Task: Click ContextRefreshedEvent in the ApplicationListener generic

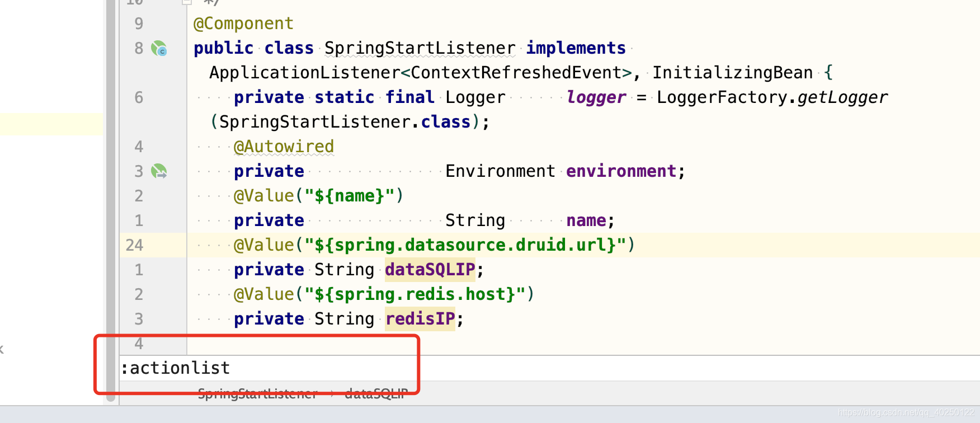Action: coord(516,73)
